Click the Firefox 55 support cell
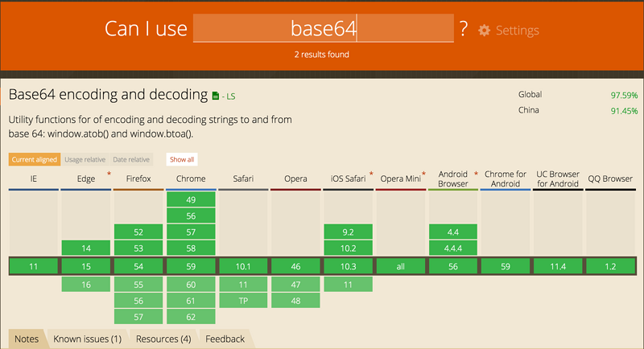The width and height of the screenshot is (644, 349). 138,285
